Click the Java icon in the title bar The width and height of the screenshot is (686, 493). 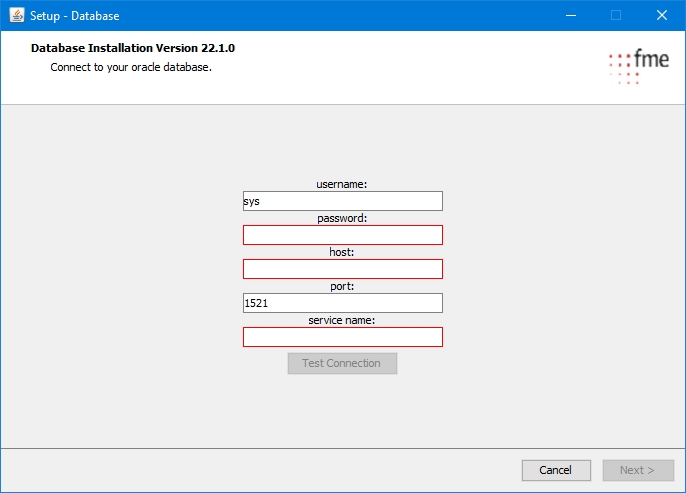(17, 15)
